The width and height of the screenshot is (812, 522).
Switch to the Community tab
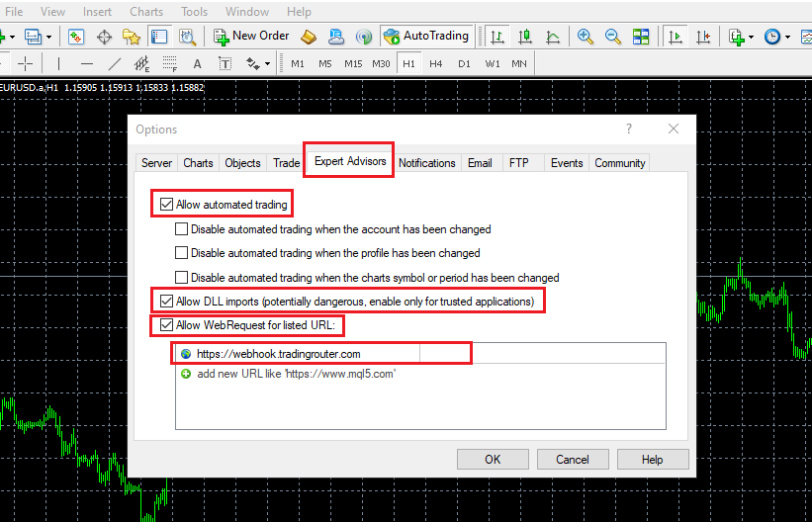click(620, 162)
